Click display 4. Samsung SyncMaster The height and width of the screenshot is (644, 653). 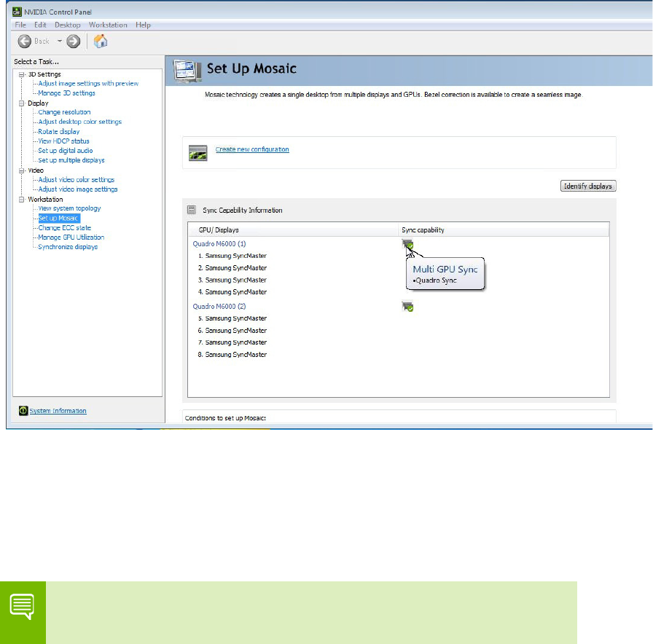pos(232,292)
